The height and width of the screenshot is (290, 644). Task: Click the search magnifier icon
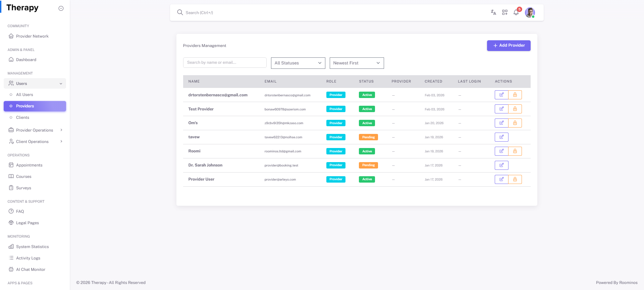pyautogui.click(x=180, y=12)
